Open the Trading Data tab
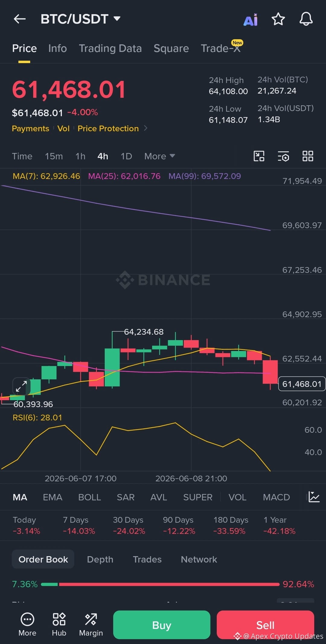326x644 pixels. click(x=110, y=48)
